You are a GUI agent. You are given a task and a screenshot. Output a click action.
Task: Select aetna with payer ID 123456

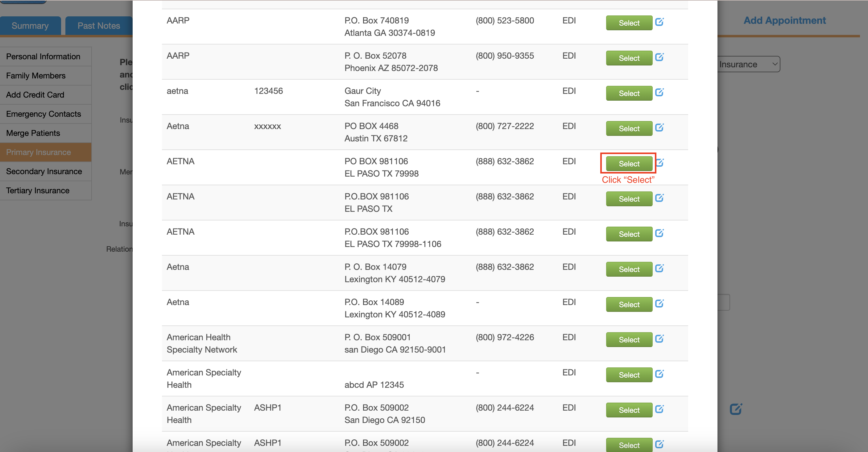(629, 94)
